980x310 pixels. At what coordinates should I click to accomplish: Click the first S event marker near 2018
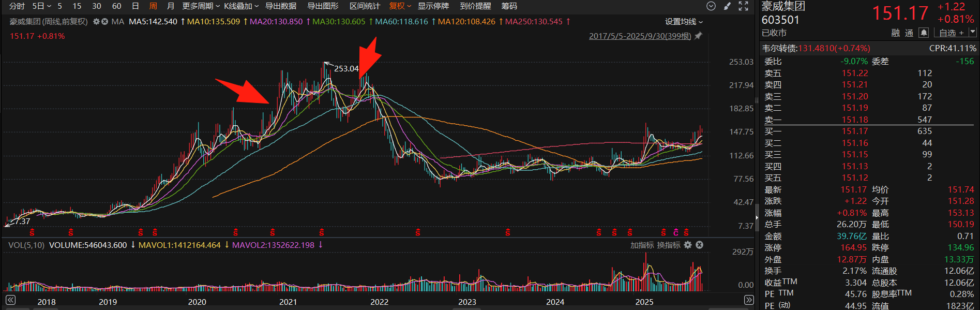tap(32, 233)
